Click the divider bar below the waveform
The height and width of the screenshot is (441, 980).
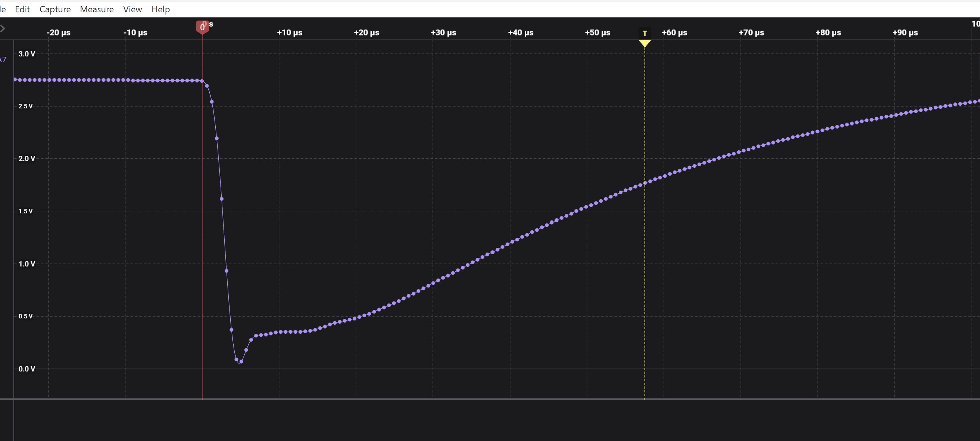pos(490,399)
